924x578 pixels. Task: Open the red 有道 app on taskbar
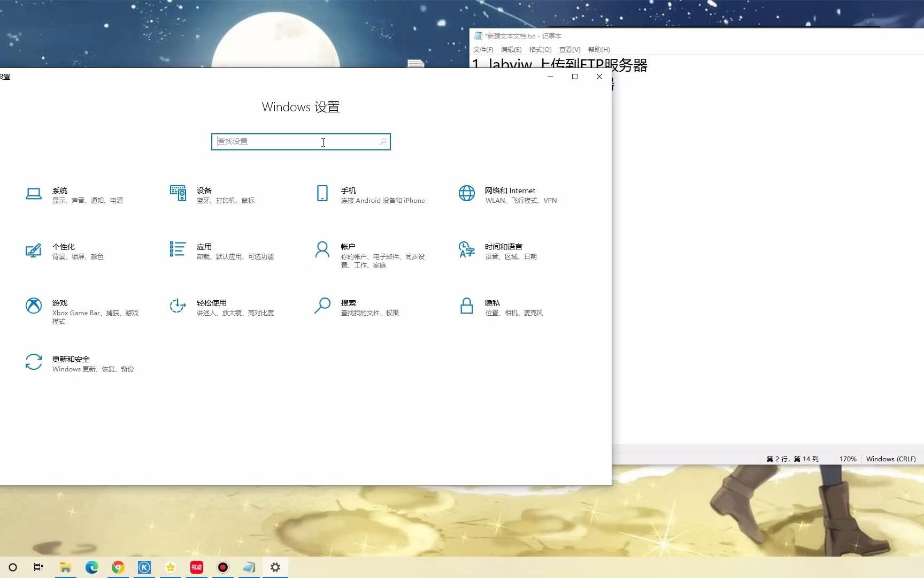pos(196,567)
